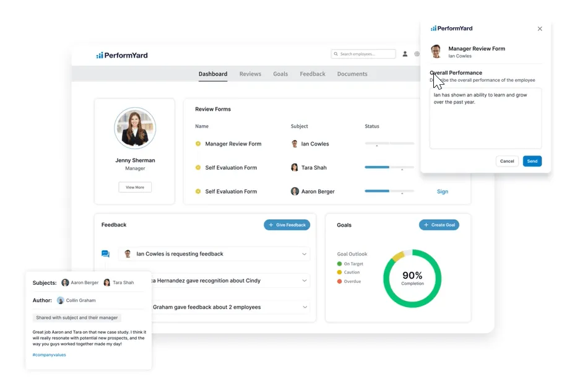Switch to the Reviews tab
Viewport: 580px width, 392px height.
[250, 74]
